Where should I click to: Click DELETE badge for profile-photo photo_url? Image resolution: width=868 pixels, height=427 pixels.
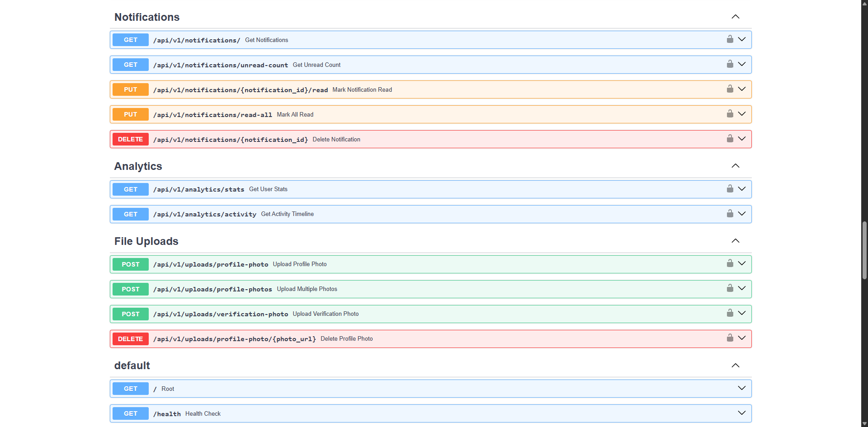pos(131,339)
